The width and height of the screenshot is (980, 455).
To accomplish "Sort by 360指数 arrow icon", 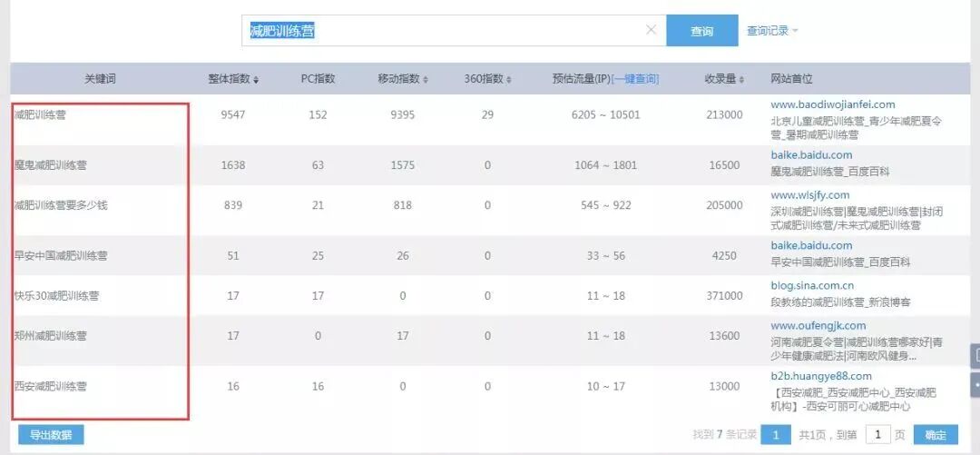I will click(509, 80).
